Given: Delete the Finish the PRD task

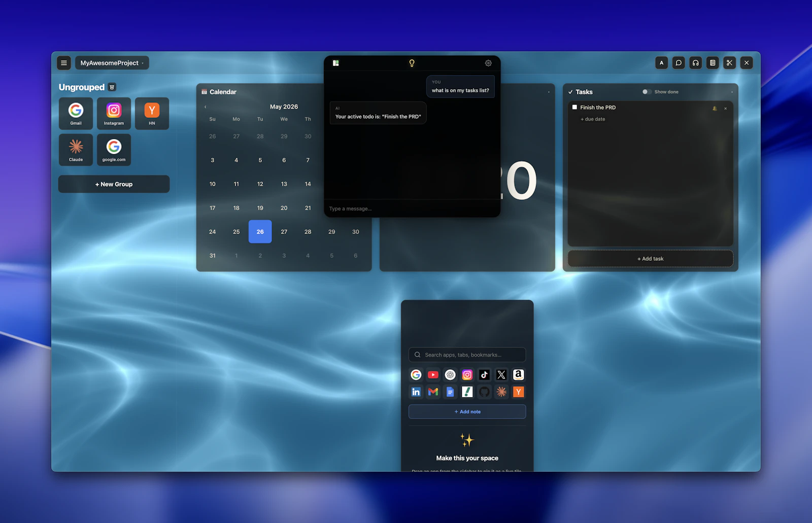Looking at the screenshot, I should click(725, 108).
